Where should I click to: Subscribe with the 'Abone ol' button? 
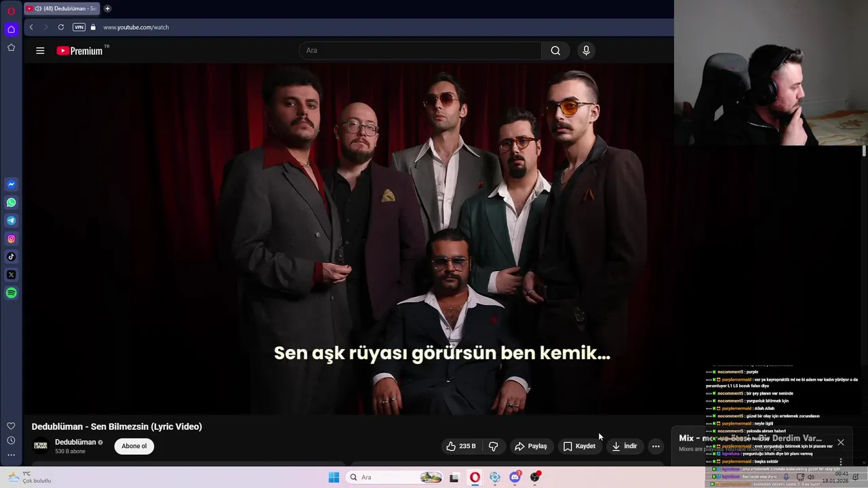[x=134, y=446]
